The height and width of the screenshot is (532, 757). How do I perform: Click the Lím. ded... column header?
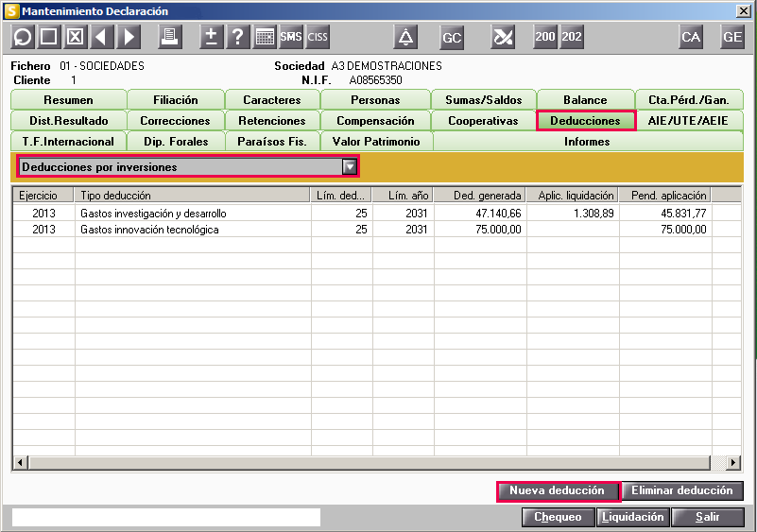[x=341, y=195]
